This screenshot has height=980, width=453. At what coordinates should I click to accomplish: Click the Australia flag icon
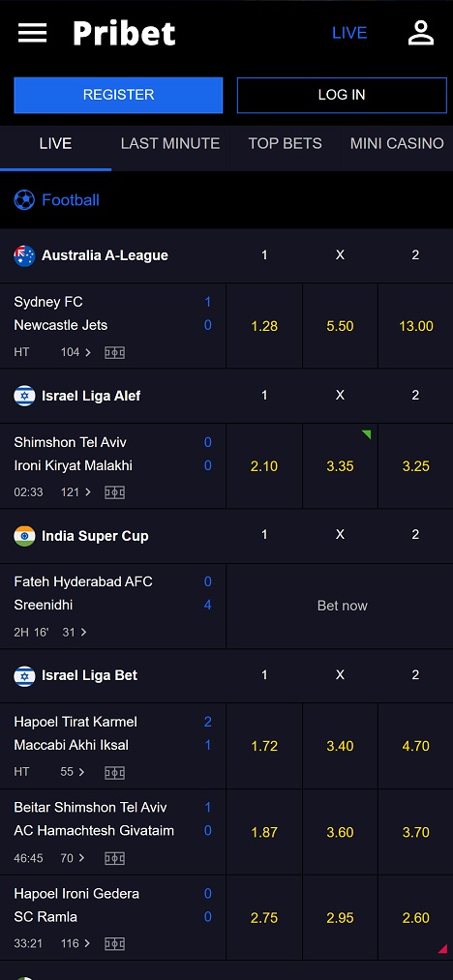click(24, 255)
